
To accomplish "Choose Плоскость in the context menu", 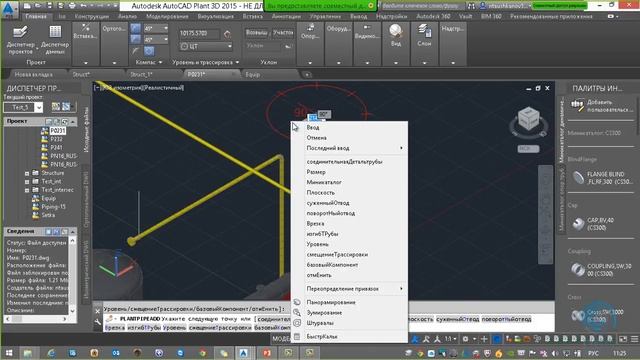I will [320, 192].
